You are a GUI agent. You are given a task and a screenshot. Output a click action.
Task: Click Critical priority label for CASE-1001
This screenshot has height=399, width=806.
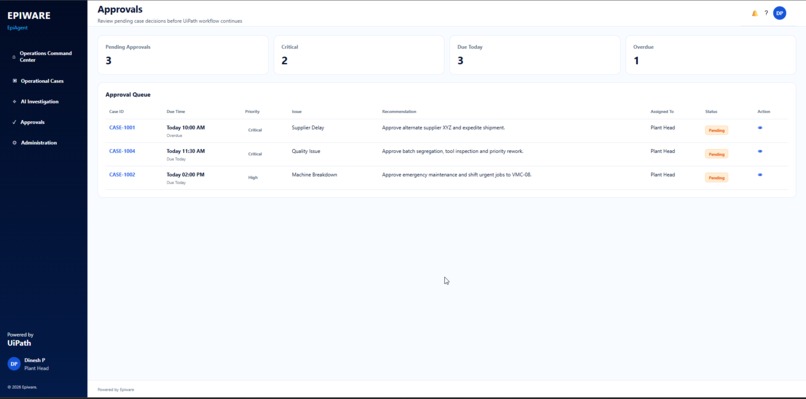coord(255,130)
